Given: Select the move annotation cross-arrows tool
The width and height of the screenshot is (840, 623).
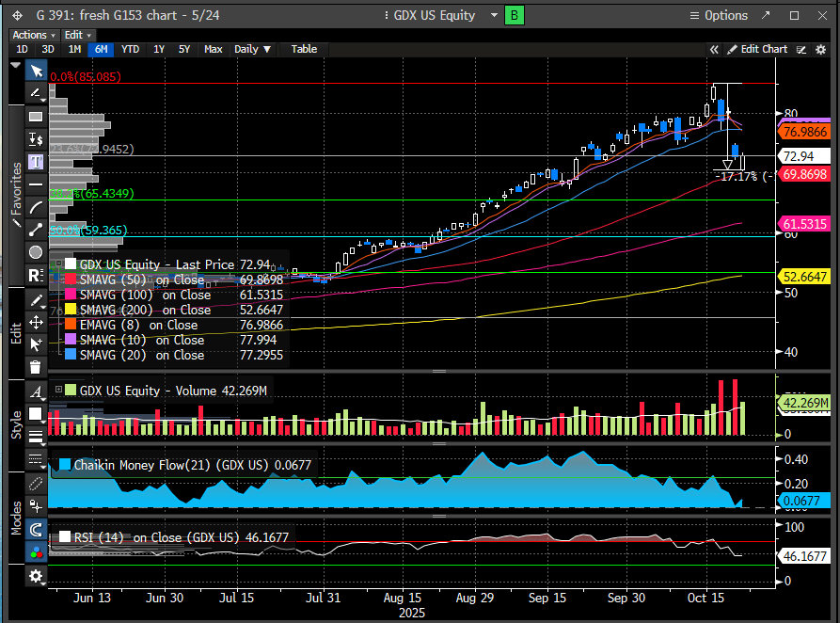Looking at the screenshot, I should pos(36,322).
